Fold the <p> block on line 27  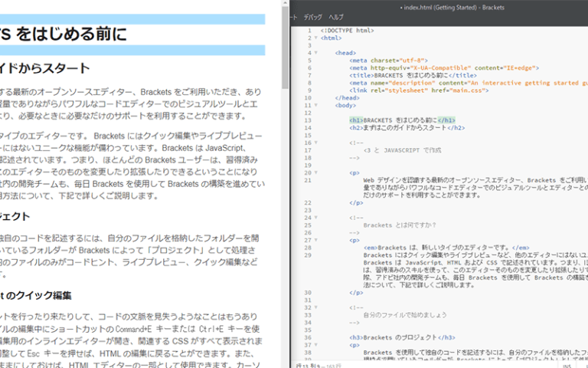316,240
